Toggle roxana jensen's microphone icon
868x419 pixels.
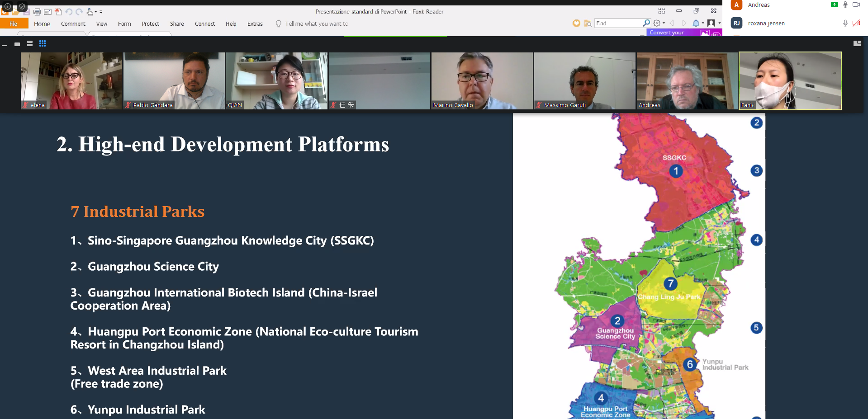(845, 23)
